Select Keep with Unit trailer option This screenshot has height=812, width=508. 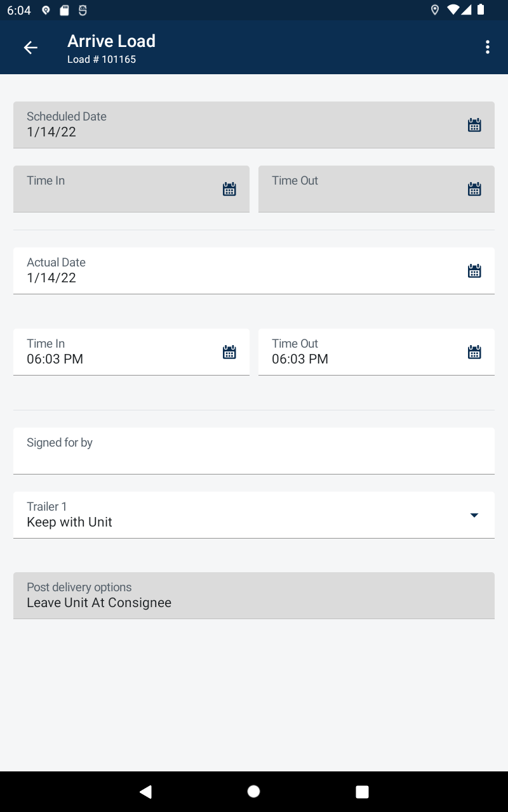coord(69,522)
